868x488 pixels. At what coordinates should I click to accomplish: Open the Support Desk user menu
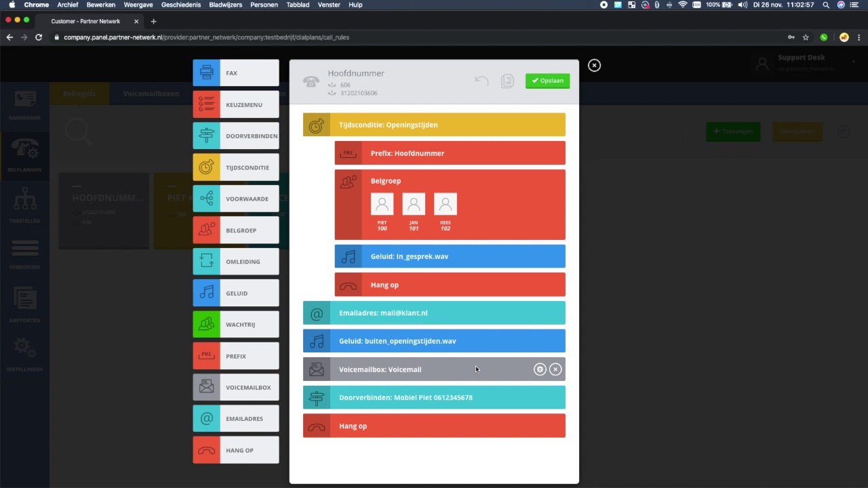pos(807,63)
